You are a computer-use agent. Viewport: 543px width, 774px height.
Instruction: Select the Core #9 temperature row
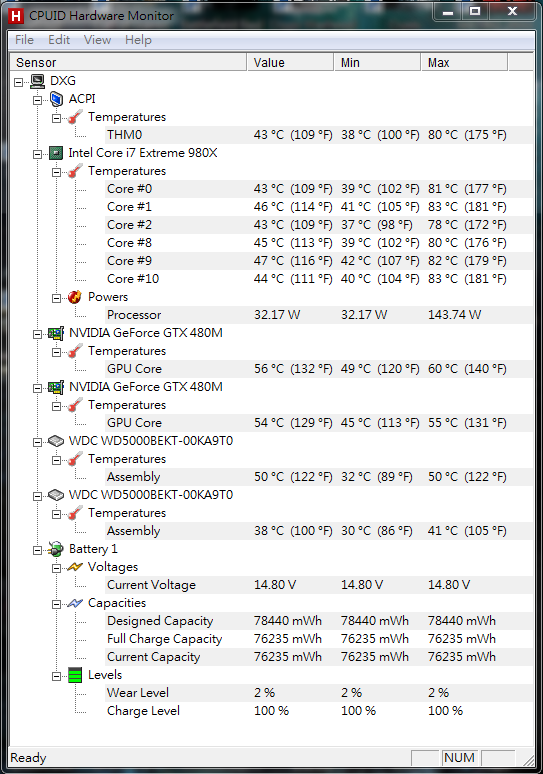coord(272,261)
